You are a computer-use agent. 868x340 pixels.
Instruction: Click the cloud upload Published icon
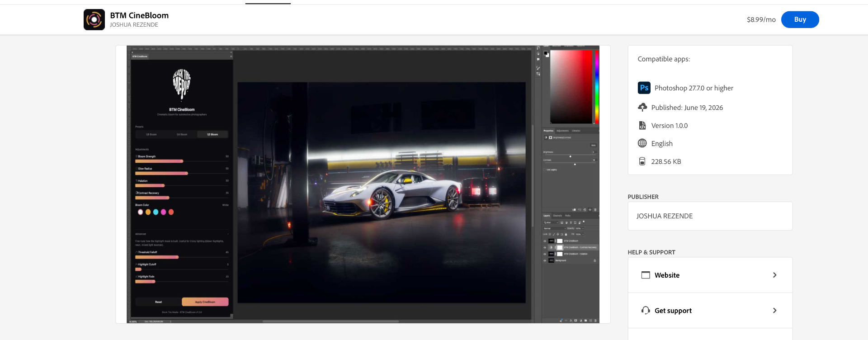[642, 107]
